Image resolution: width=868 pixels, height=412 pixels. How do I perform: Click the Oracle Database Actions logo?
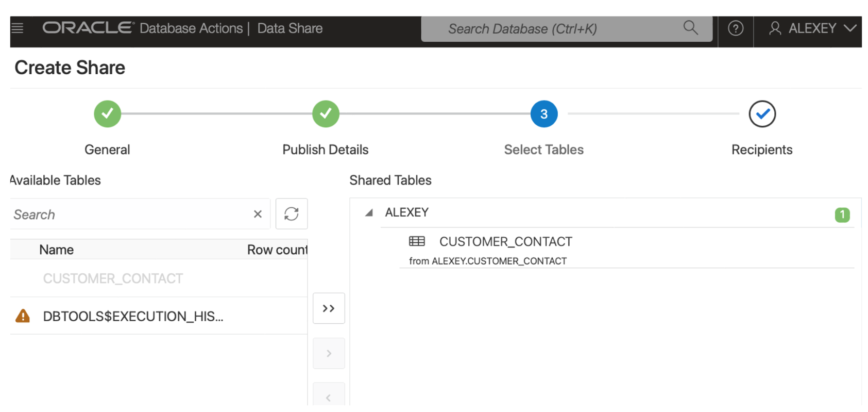coord(87,28)
